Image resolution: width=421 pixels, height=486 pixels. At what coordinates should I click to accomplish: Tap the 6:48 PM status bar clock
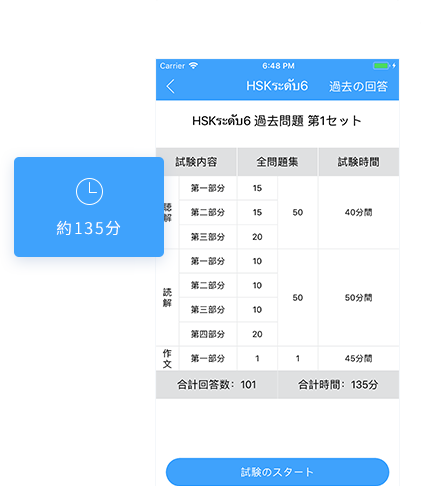point(278,66)
